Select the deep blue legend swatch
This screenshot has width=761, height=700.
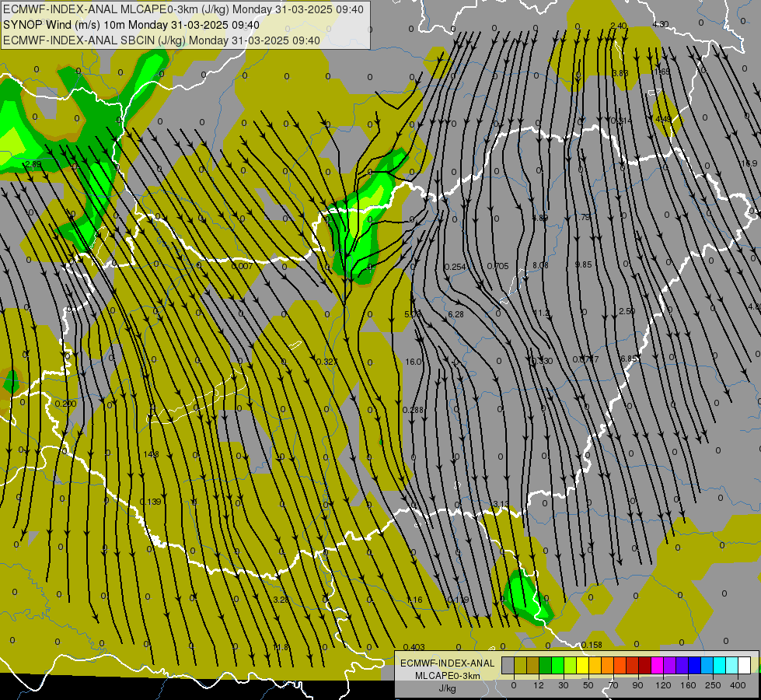point(694,665)
